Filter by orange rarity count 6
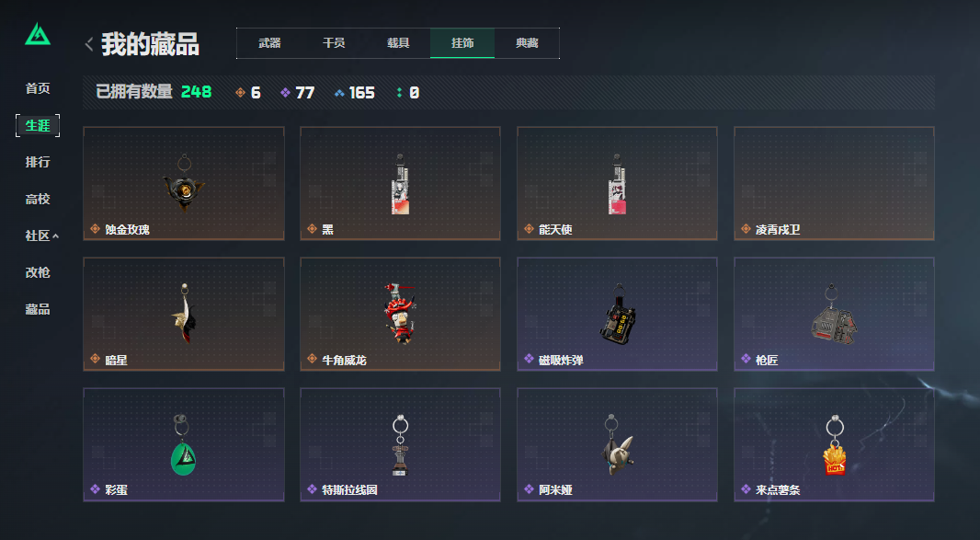 [x=248, y=93]
